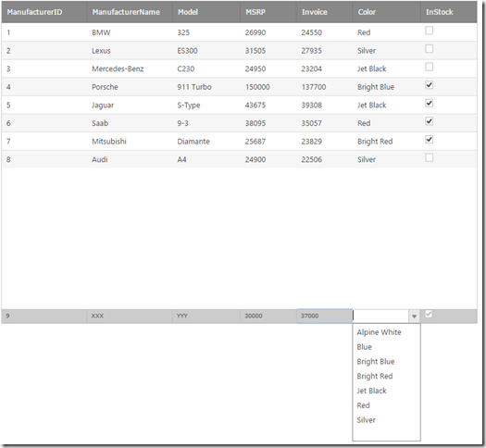This screenshot has height=448, width=486.
Task: Select the Mitsubishi manufacturer cell
Action: coord(130,142)
